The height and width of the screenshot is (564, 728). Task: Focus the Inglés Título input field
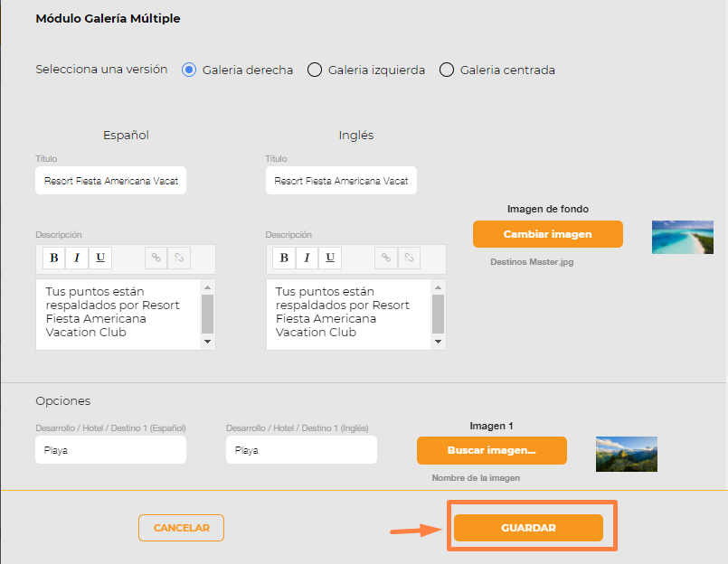click(341, 181)
